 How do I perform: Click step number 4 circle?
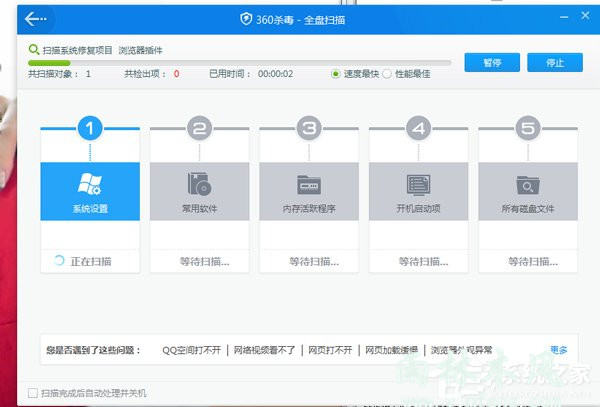click(x=418, y=128)
